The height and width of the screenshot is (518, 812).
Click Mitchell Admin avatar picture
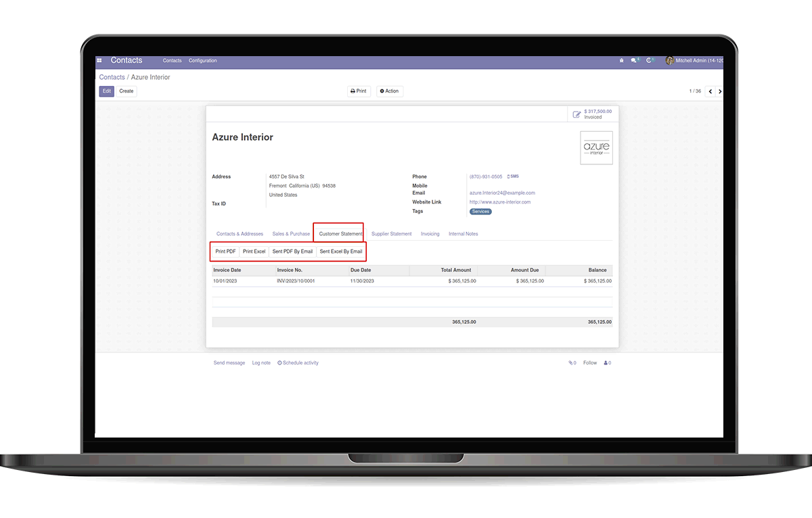[x=669, y=60]
